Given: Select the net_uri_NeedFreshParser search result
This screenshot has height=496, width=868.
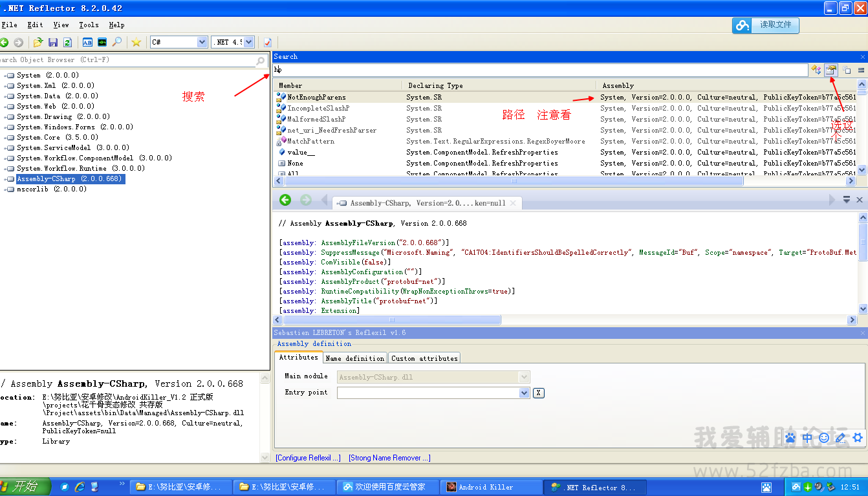Looking at the screenshot, I should [332, 131].
